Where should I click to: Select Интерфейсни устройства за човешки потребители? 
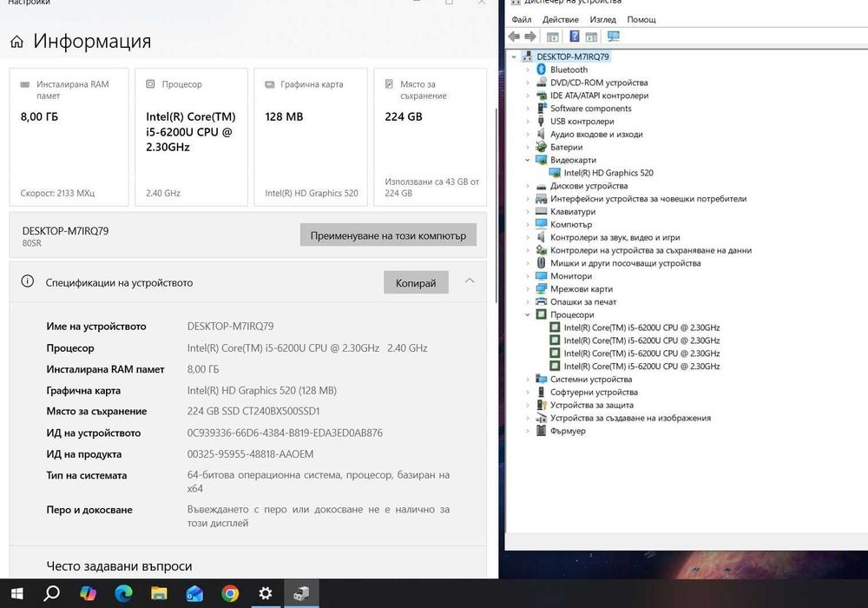(x=648, y=198)
